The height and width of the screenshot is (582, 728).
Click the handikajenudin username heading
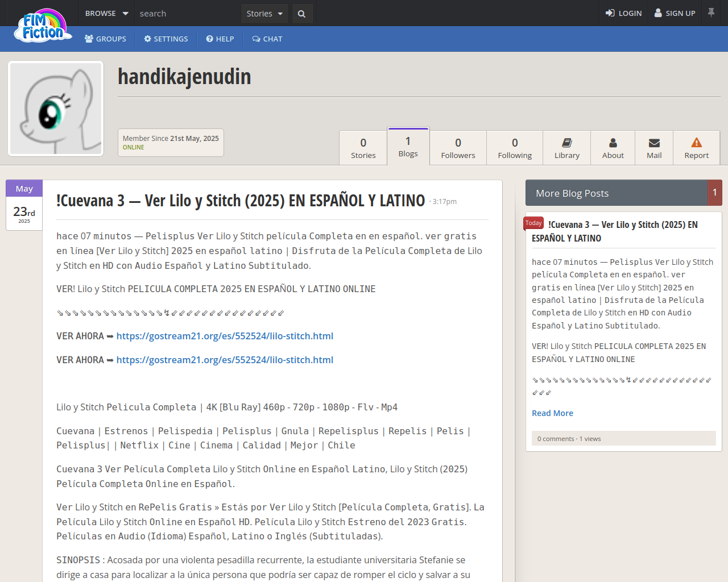pos(184,77)
